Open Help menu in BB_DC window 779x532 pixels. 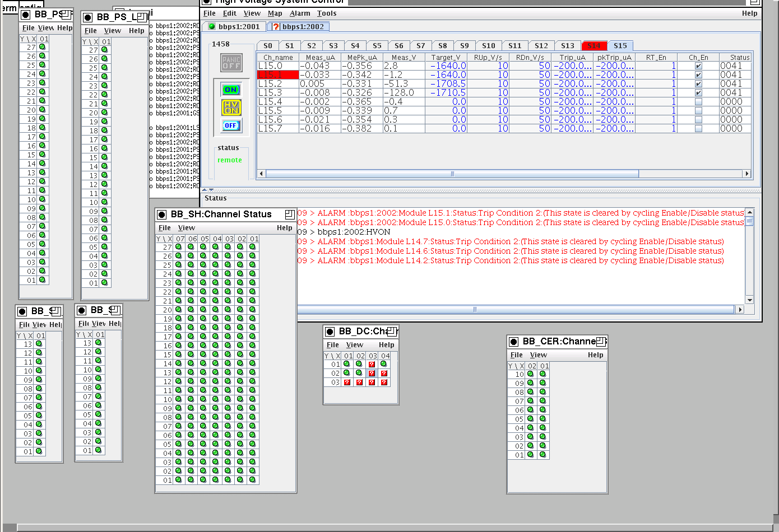[x=387, y=345]
